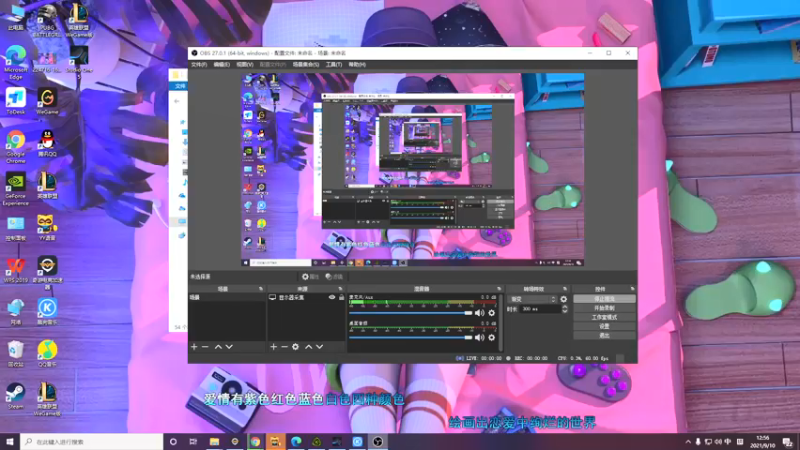Screen dimensions: 800x450
Task: Remove the selected source with the minus button
Action: [x=284, y=347]
